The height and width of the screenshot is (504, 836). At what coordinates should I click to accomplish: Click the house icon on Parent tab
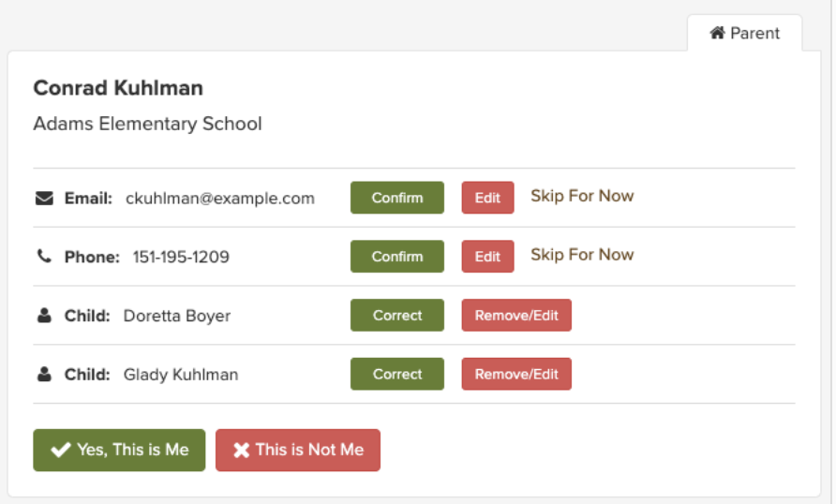pyautogui.click(x=717, y=33)
